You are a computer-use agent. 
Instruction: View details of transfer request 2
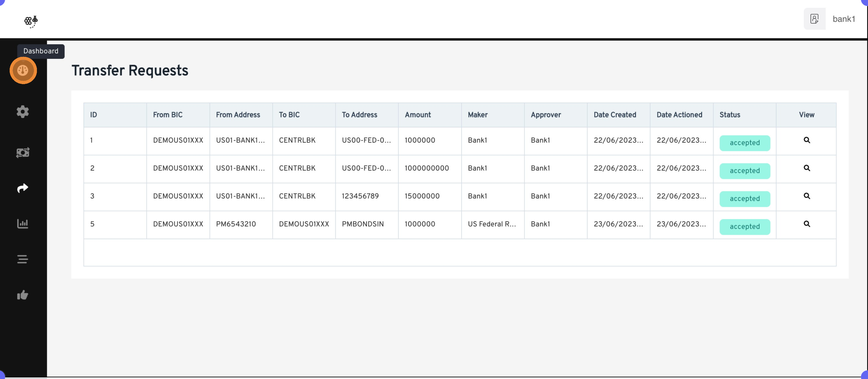pos(807,168)
